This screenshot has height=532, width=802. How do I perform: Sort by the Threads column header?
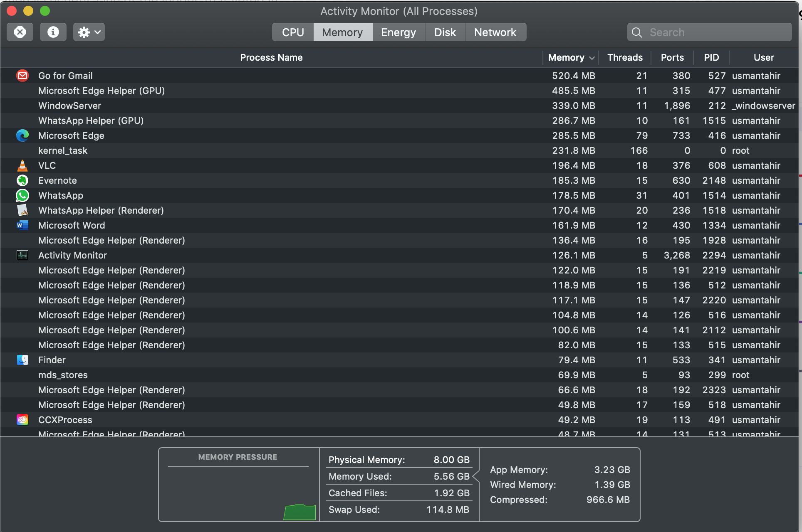pyautogui.click(x=625, y=57)
